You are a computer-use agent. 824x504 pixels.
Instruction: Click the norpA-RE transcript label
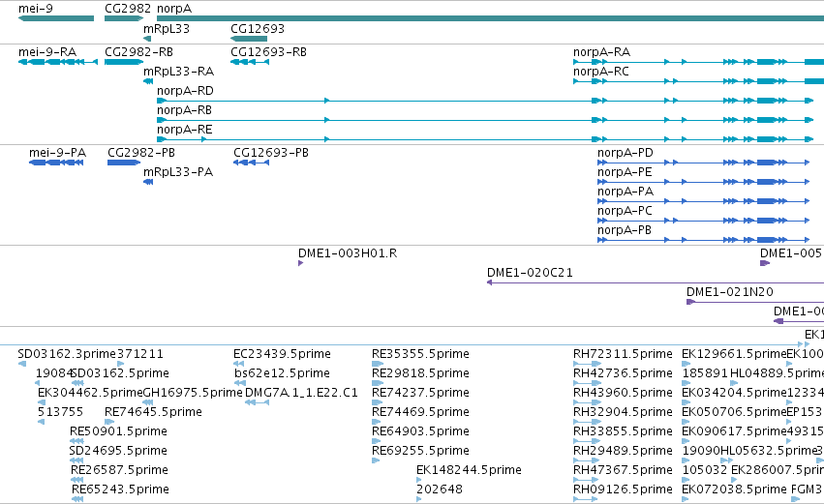tap(184, 131)
